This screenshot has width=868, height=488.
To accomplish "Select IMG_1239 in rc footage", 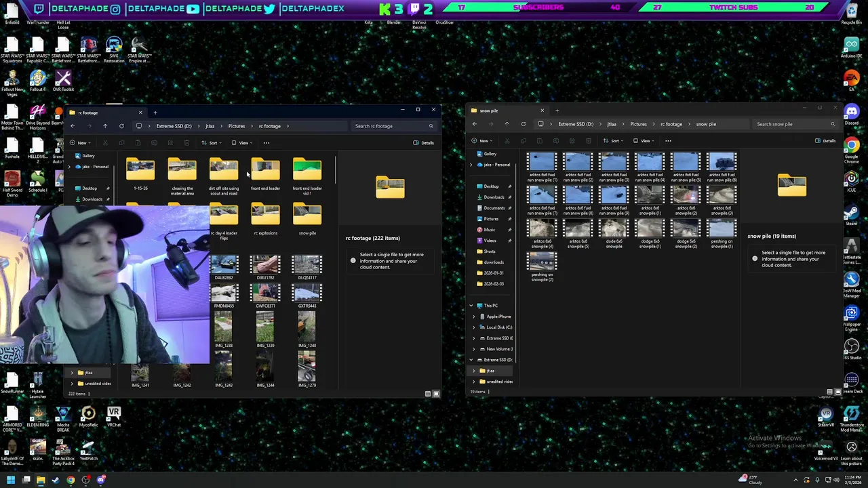I will pos(265,331).
